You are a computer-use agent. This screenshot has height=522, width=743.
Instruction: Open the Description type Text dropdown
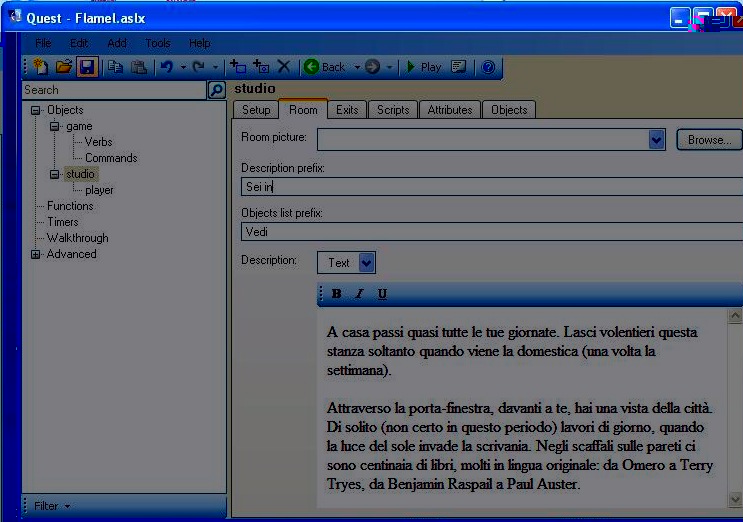point(366,263)
